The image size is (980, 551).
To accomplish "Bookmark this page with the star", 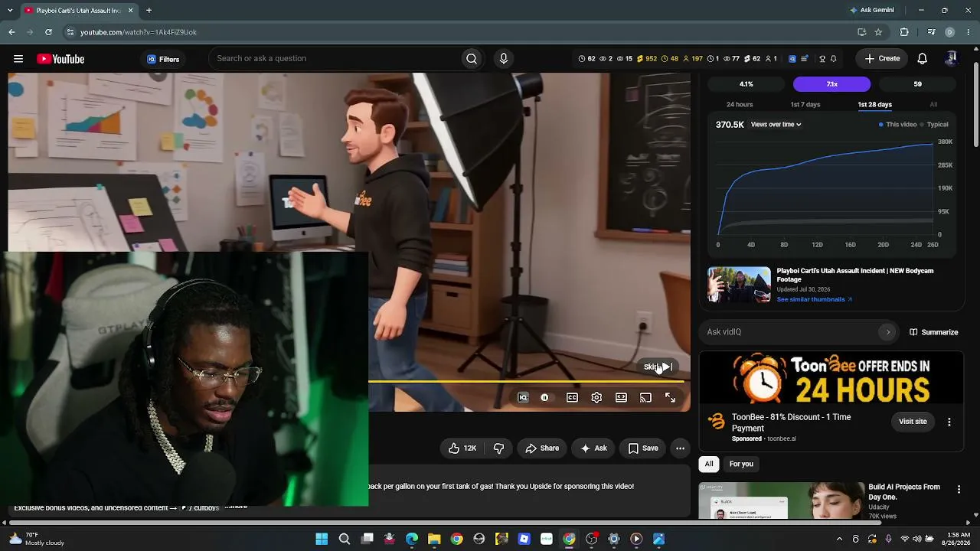I will click(x=878, y=32).
